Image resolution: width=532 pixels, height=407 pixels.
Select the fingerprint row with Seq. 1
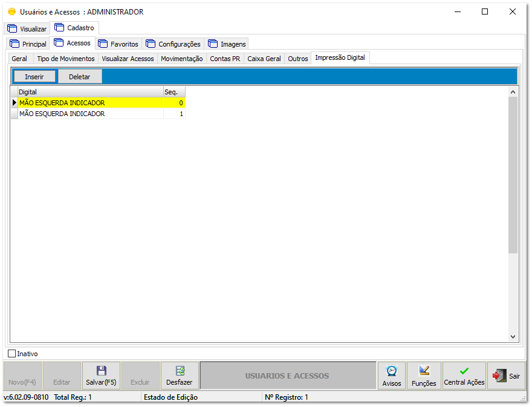tap(91, 114)
